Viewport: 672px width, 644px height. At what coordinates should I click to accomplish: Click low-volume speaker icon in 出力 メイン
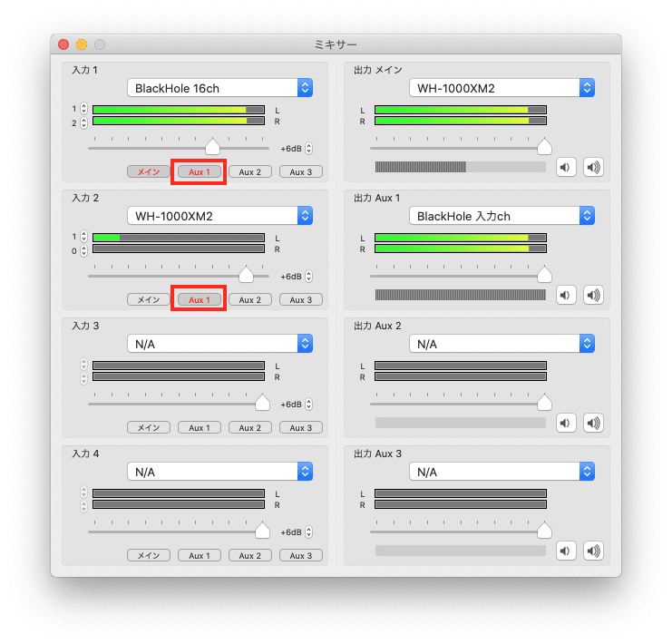565,167
